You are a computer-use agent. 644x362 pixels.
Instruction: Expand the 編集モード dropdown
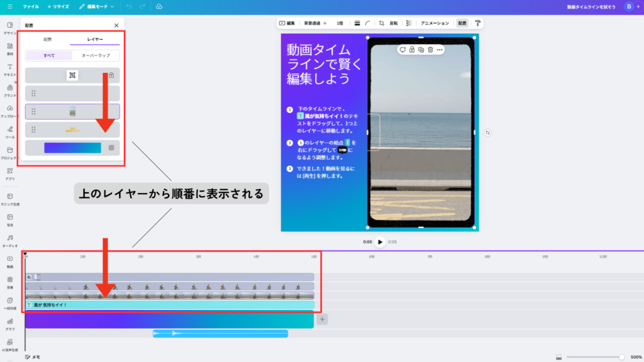tap(97, 6)
